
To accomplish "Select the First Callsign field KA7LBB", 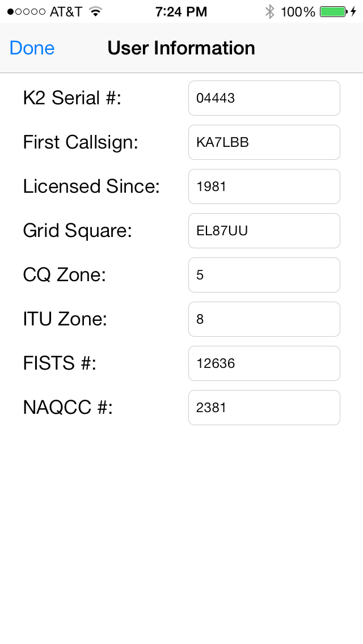I will click(x=264, y=142).
